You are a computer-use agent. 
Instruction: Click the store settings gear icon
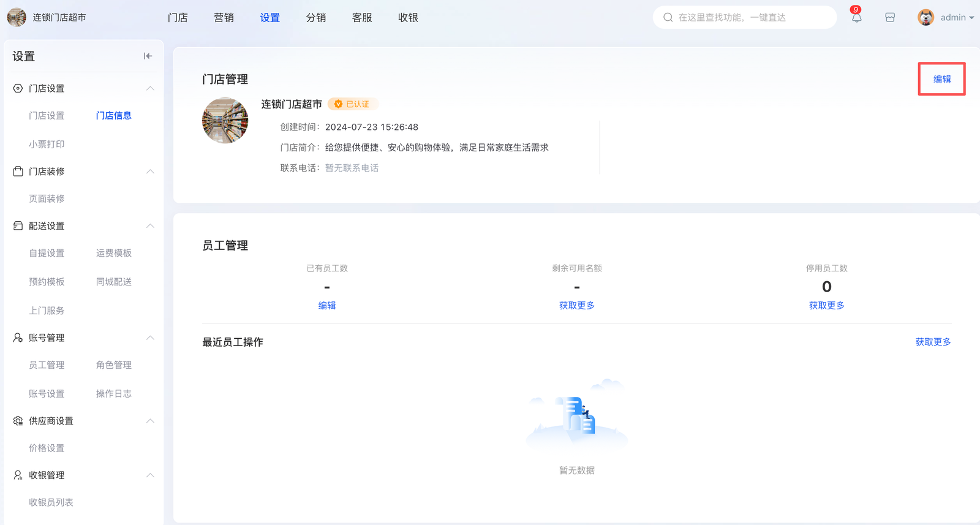pos(18,88)
